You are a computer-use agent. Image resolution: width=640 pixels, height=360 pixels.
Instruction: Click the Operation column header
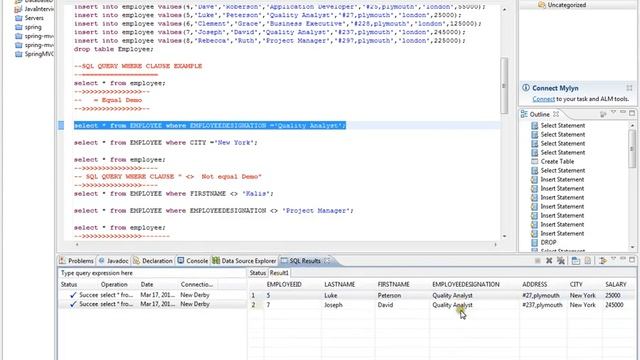point(114,284)
